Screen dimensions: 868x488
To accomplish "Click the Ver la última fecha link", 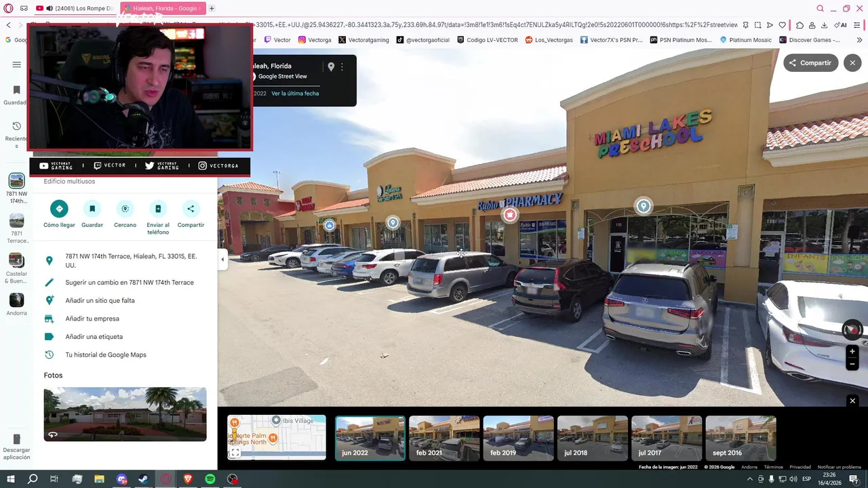I will coord(295,94).
